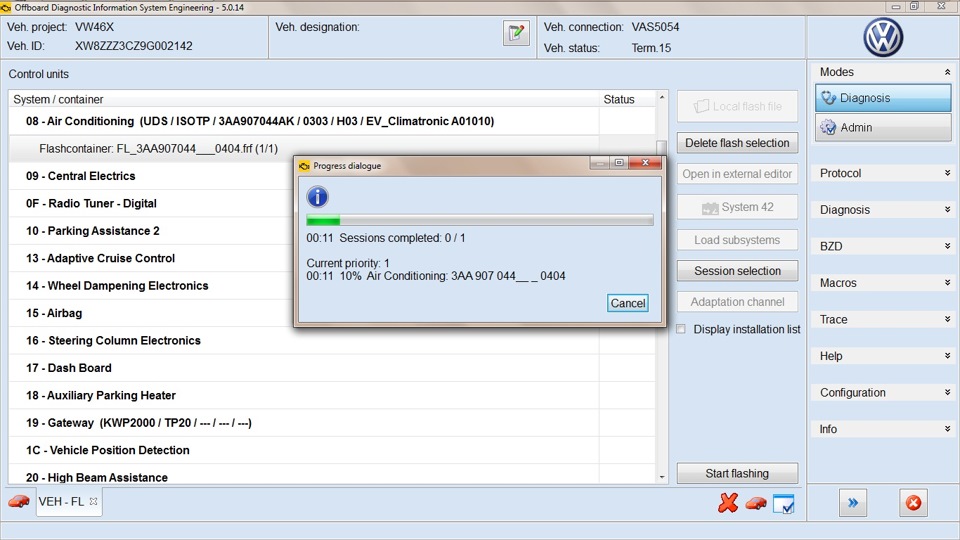Screen dimensions: 960x540
Task: Click the red car icon beside the red X
Action: tap(756, 503)
